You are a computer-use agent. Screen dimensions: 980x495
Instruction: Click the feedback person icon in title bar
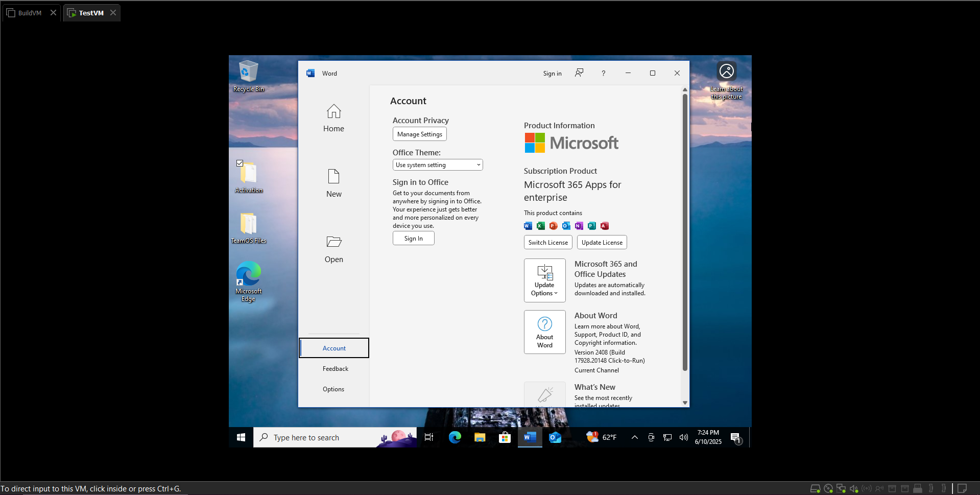[579, 73]
